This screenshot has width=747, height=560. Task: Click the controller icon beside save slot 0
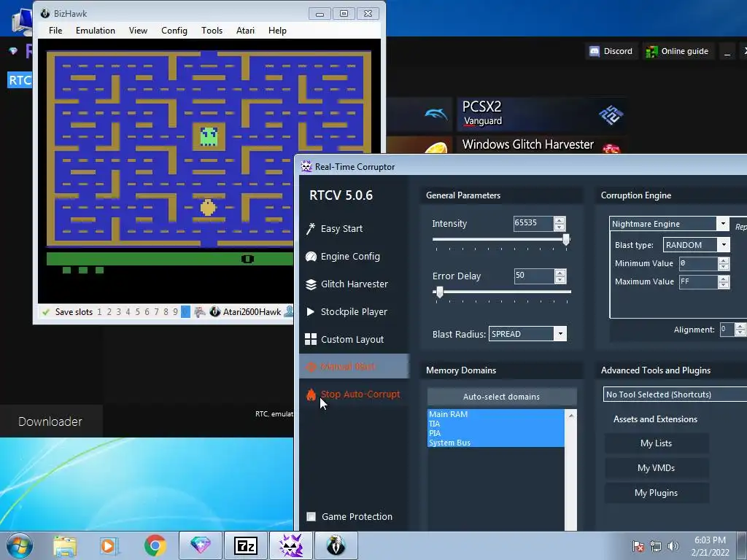tap(200, 312)
